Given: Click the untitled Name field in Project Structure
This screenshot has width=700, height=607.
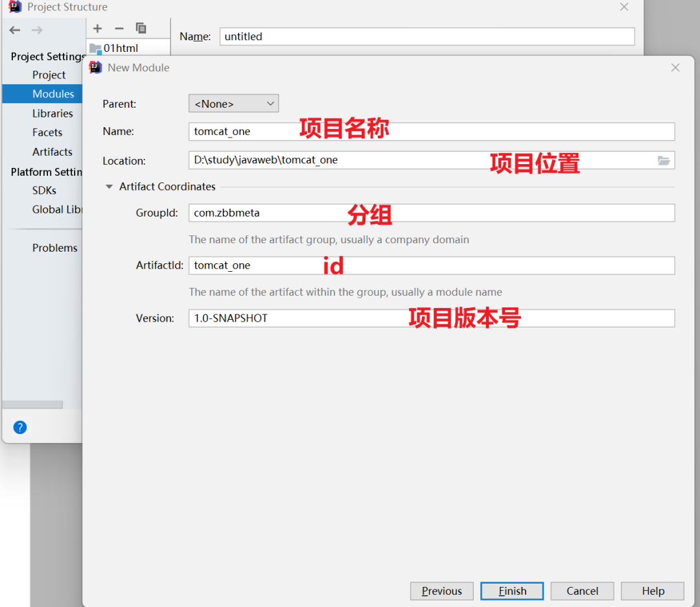Looking at the screenshot, I should [426, 36].
